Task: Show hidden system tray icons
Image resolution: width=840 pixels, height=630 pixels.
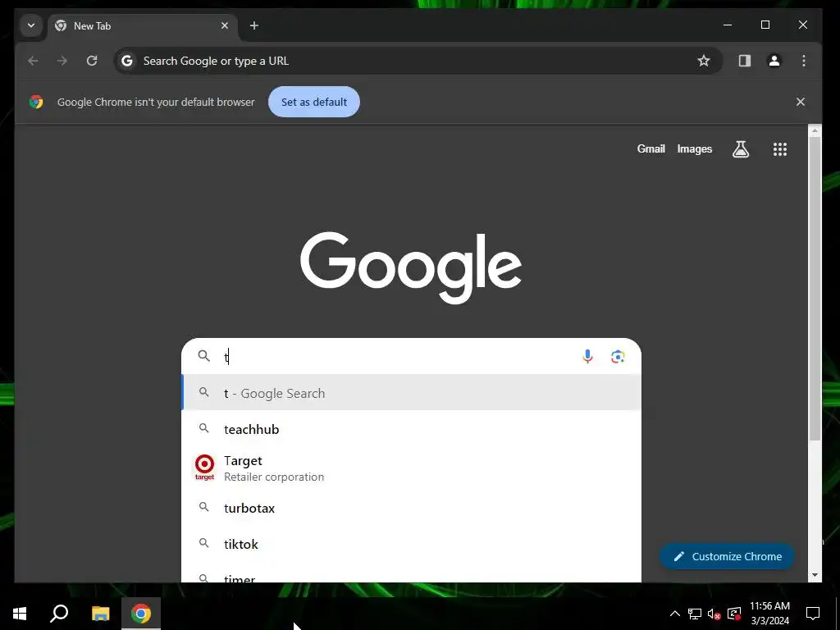Action: pos(675,614)
